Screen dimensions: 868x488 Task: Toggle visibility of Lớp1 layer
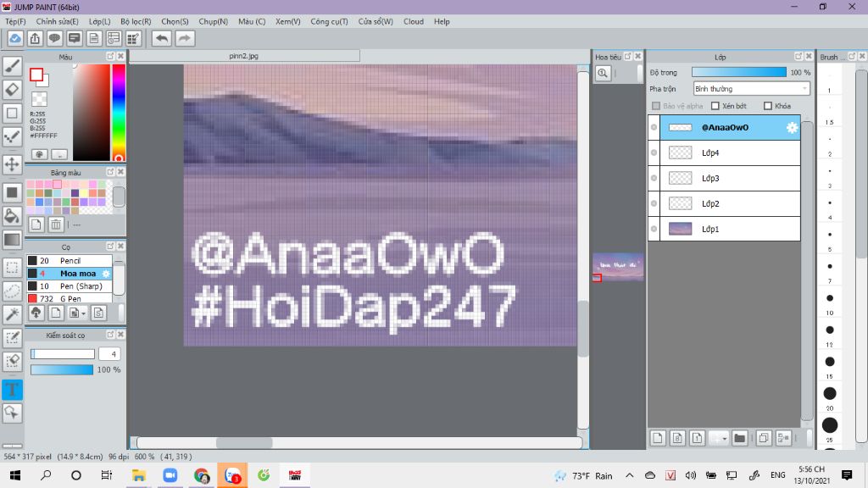point(654,229)
